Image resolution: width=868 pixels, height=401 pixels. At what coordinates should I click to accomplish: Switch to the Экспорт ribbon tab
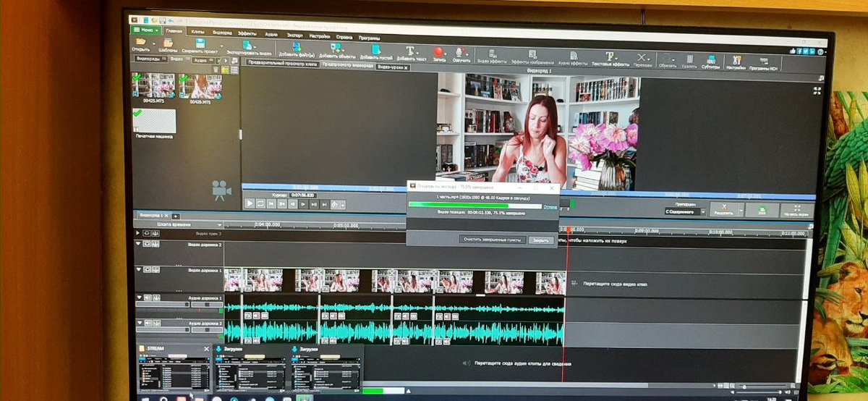point(295,35)
